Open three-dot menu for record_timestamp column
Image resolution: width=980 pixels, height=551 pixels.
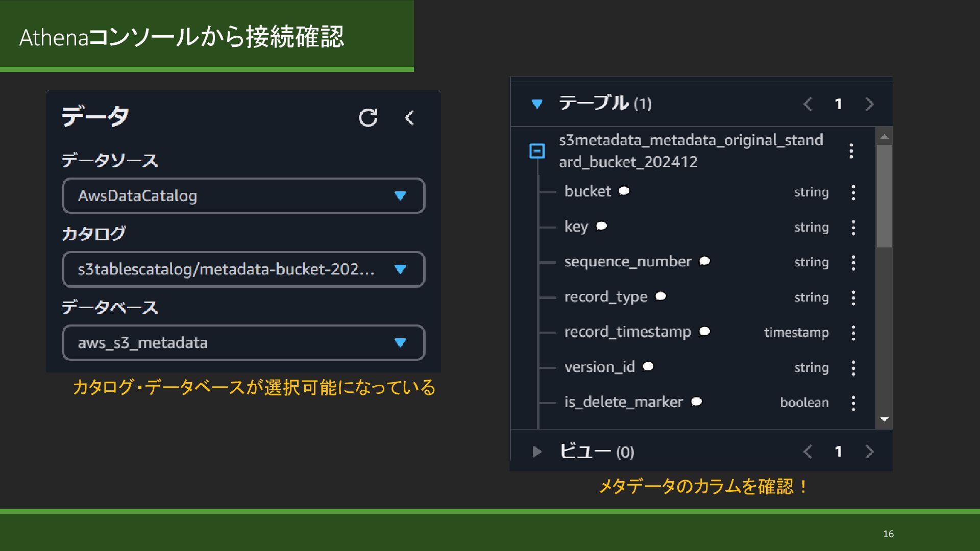coord(853,333)
